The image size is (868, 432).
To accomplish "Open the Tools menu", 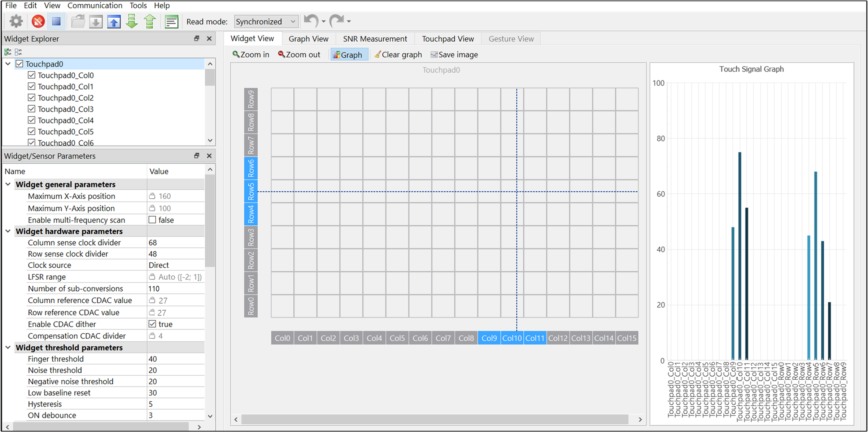I will point(138,5).
